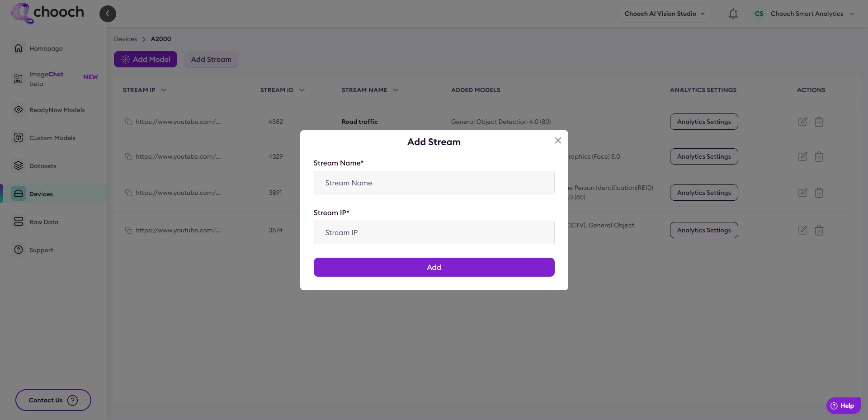Open the Devices section in the sidebar
The image size is (868, 420).
point(41,193)
